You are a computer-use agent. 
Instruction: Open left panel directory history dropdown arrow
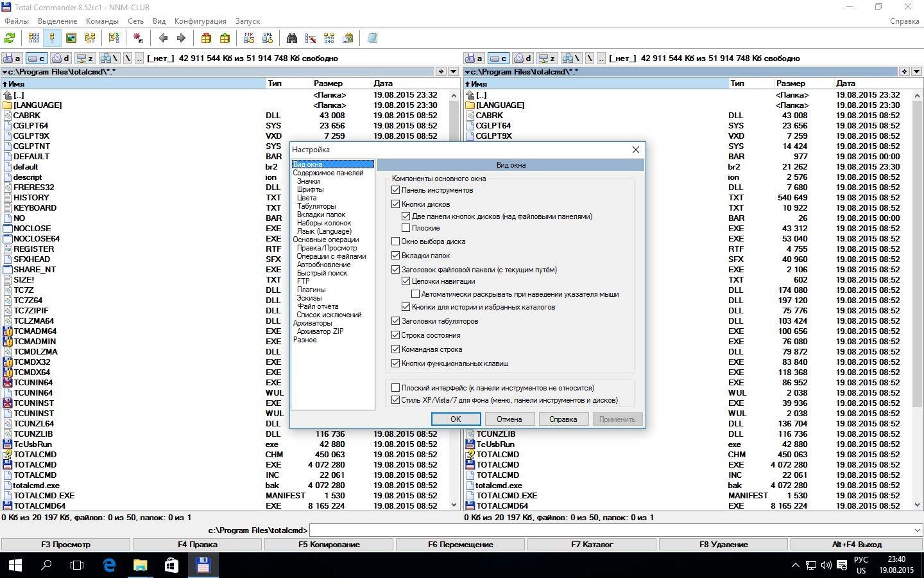pyautogui.click(x=454, y=72)
